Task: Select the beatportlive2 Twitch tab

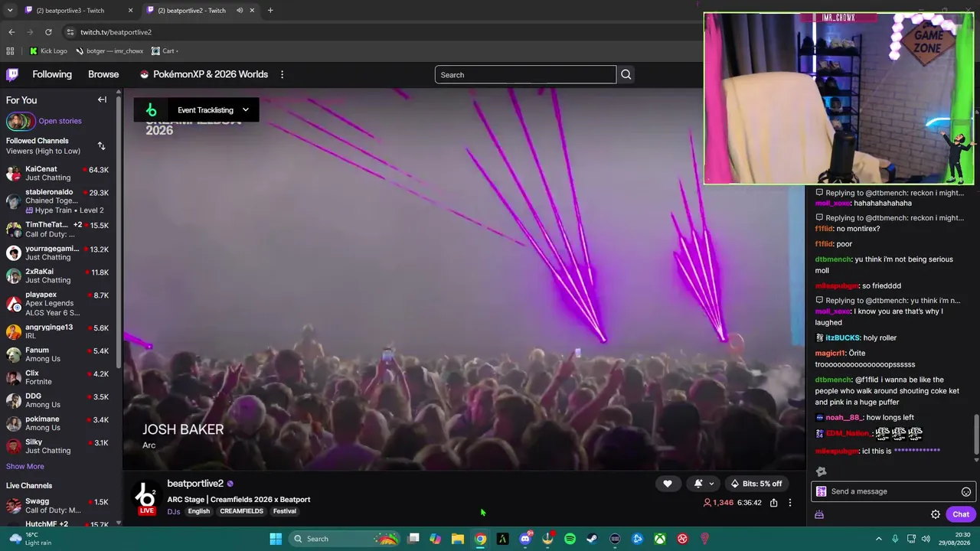Action: tap(201, 11)
